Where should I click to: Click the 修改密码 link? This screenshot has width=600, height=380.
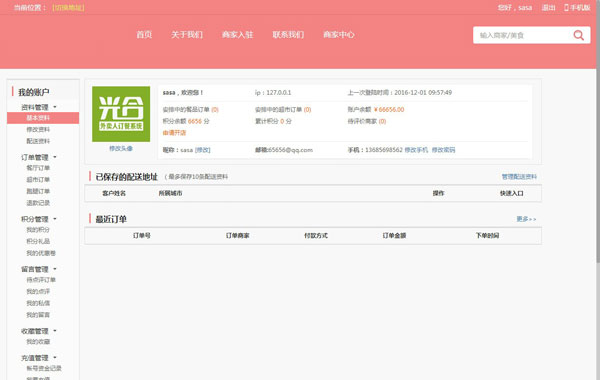coord(443,150)
